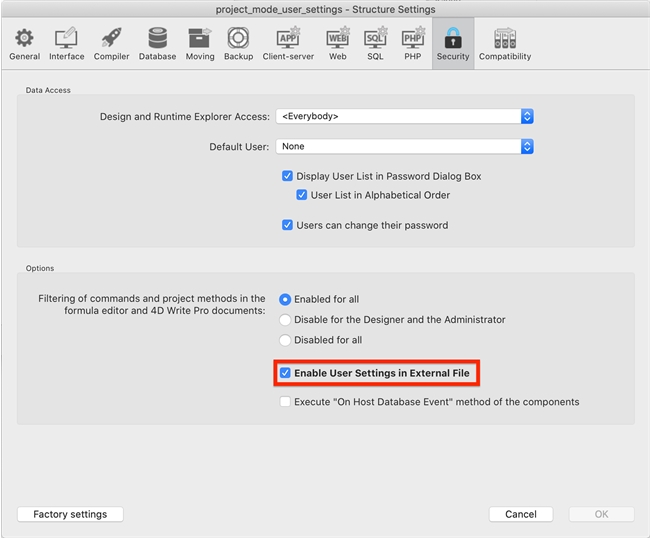Open the SQL settings icon
The image size is (650, 538).
click(375, 40)
